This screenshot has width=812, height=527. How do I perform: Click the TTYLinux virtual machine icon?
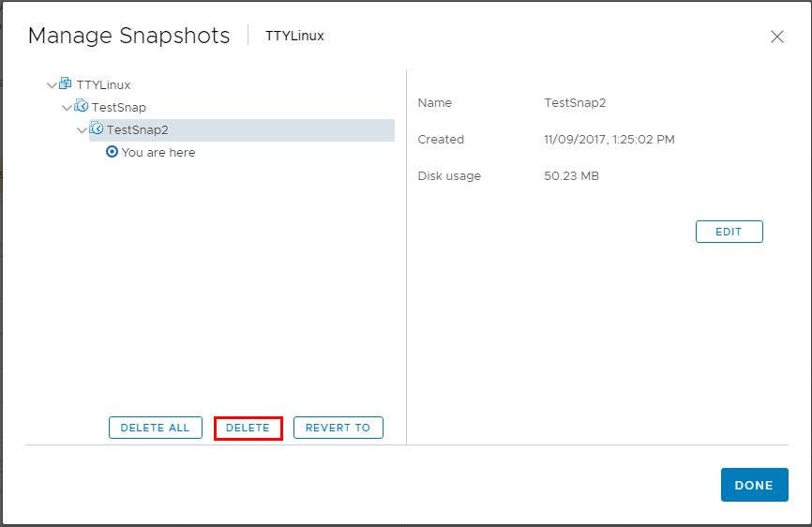(66, 84)
